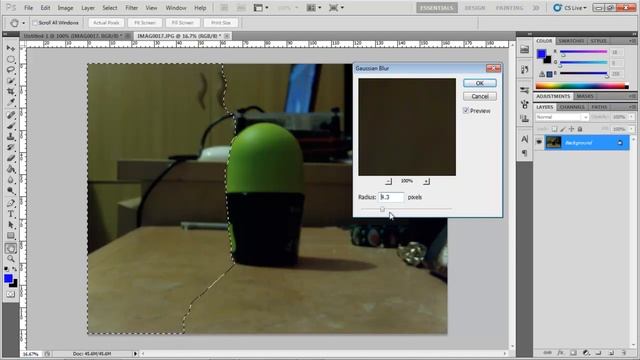Image resolution: width=640 pixels, height=360 pixels.
Task: Show more workspaces with double-arrow
Action: [536, 8]
